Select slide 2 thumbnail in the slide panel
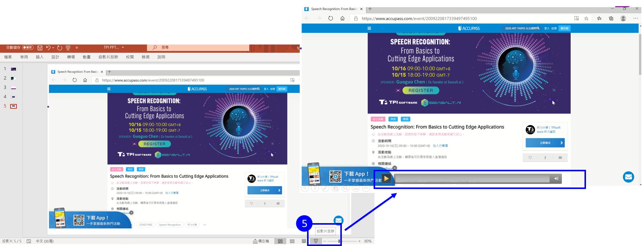The height and width of the screenshot is (246, 644). (x=13, y=78)
